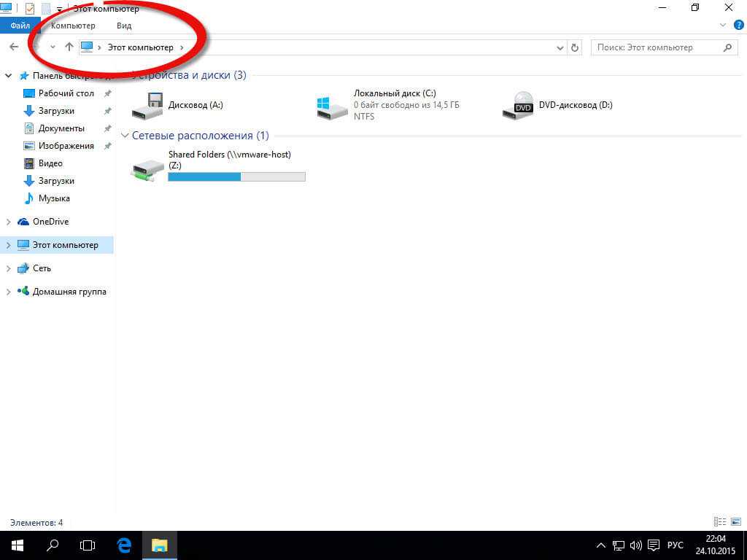This screenshot has height=560, width=747.
Task: Select Музыка in the navigation pane
Action: coord(53,198)
